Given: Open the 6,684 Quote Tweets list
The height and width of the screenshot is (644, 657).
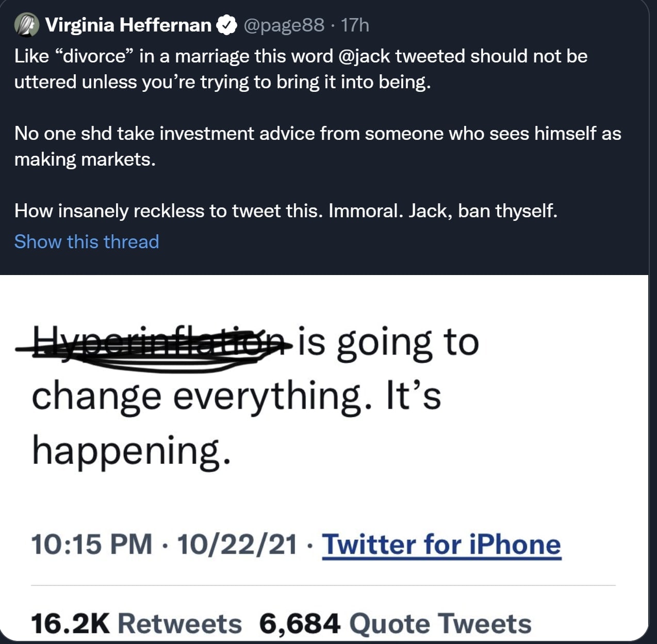Looking at the screenshot, I should [395, 623].
